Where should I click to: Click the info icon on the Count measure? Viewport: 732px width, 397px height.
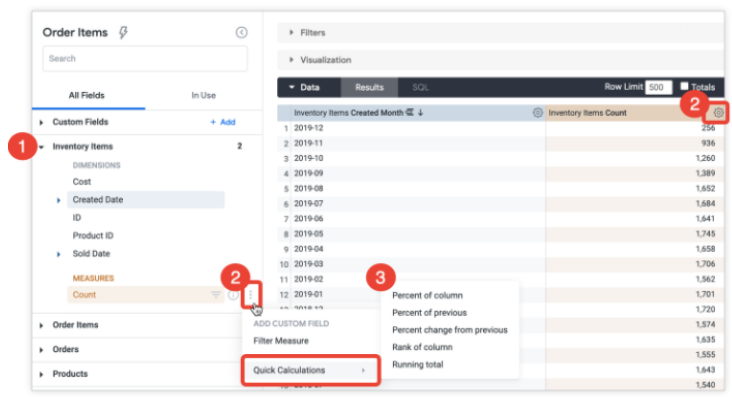click(232, 295)
